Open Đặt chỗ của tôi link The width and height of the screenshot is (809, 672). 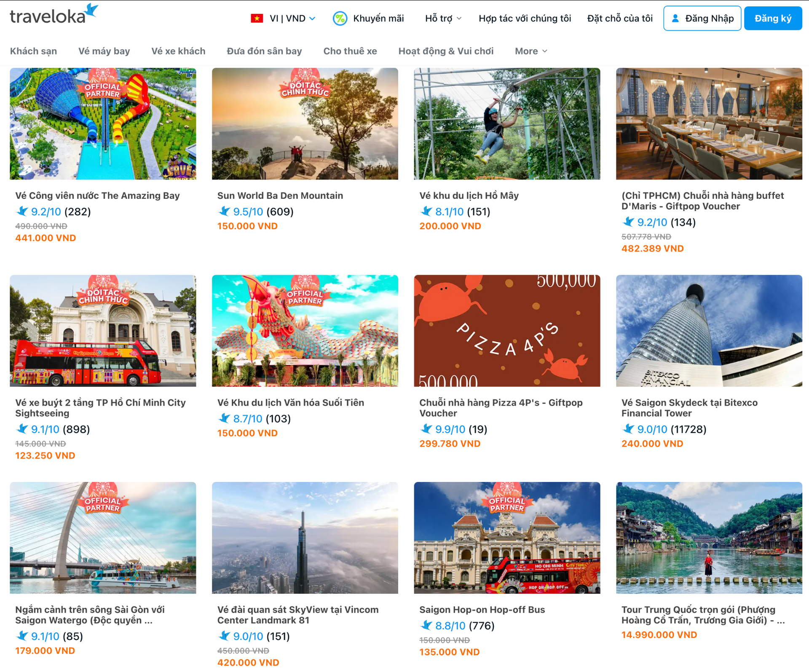tap(619, 19)
